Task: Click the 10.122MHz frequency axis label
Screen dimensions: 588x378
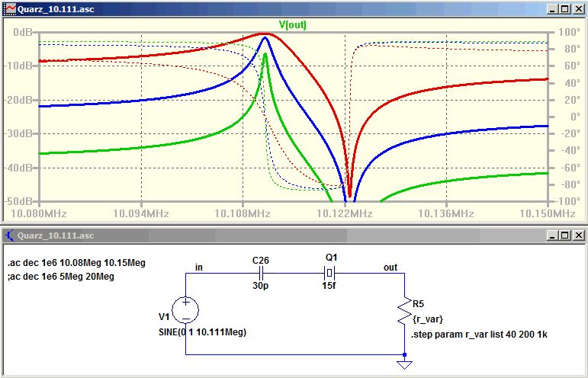Action: click(345, 214)
